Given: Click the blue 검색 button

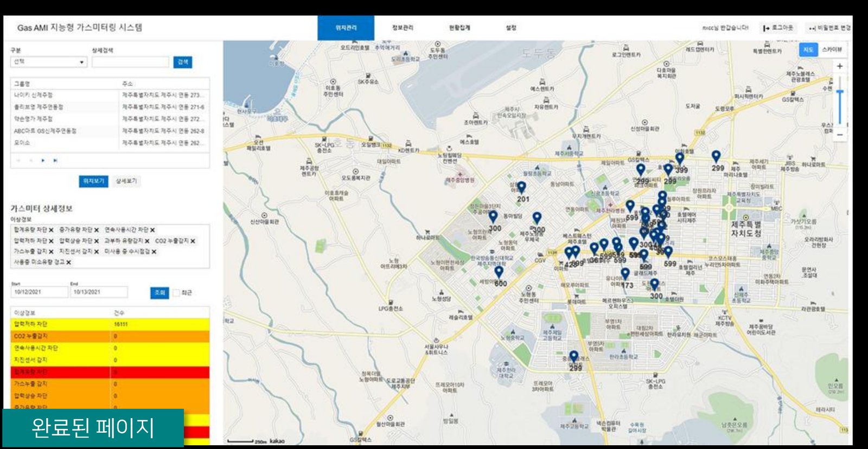Looking at the screenshot, I should (183, 62).
